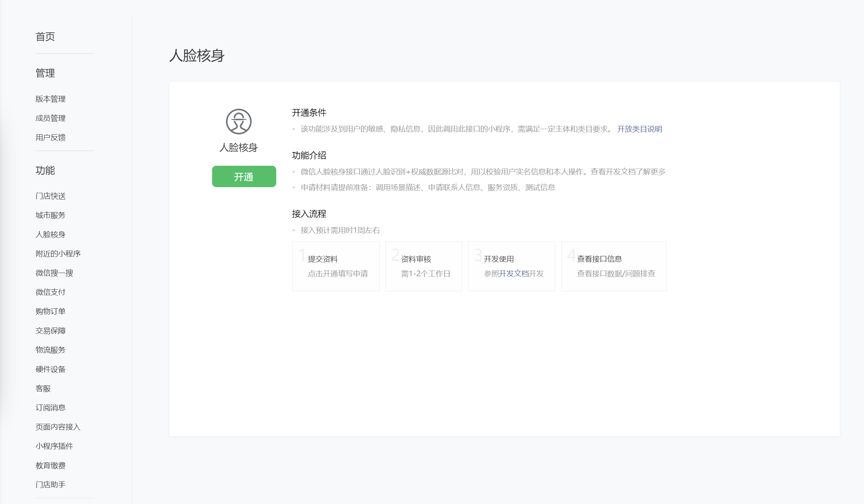864x504 pixels.
Task: Select 购物订单 sidebar item
Action: coord(51,311)
